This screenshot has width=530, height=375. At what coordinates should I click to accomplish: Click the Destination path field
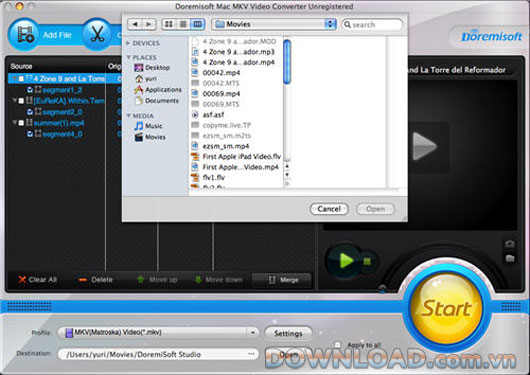click(x=158, y=354)
